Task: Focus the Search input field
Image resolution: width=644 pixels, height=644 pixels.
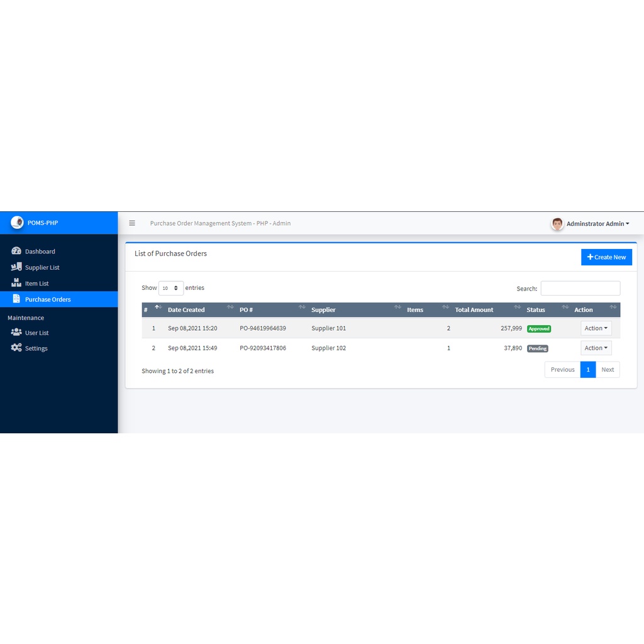Action: [580, 288]
